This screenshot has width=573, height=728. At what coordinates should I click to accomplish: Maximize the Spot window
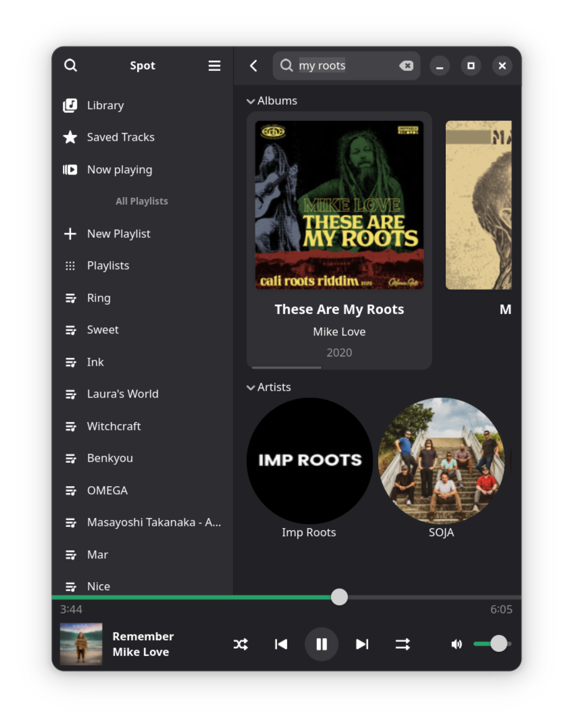click(471, 66)
